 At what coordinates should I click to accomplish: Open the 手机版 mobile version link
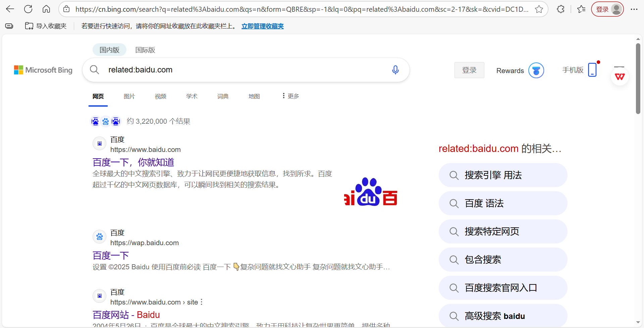click(x=573, y=70)
